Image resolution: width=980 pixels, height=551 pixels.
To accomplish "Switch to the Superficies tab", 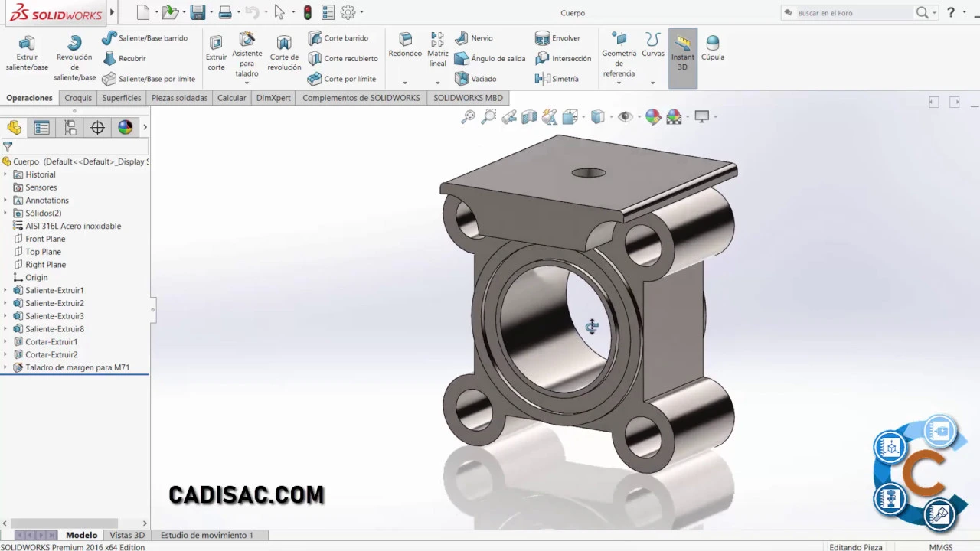I will click(122, 98).
